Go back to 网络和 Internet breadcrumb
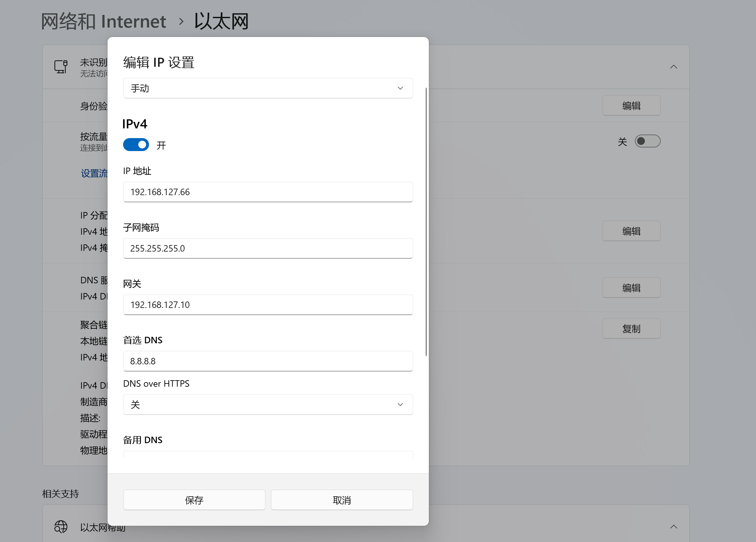756x542 pixels. pyautogui.click(x=103, y=22)
